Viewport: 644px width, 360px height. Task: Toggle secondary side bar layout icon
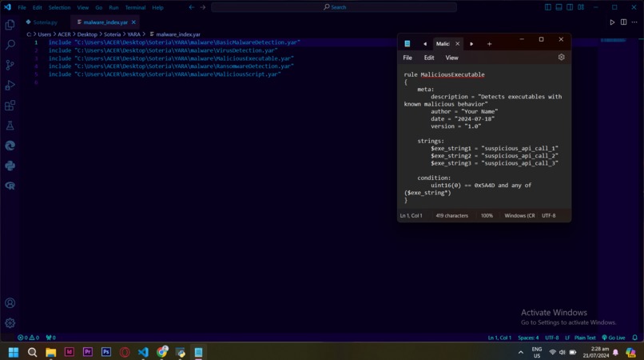pyautogui.click(x=570, y=7)
